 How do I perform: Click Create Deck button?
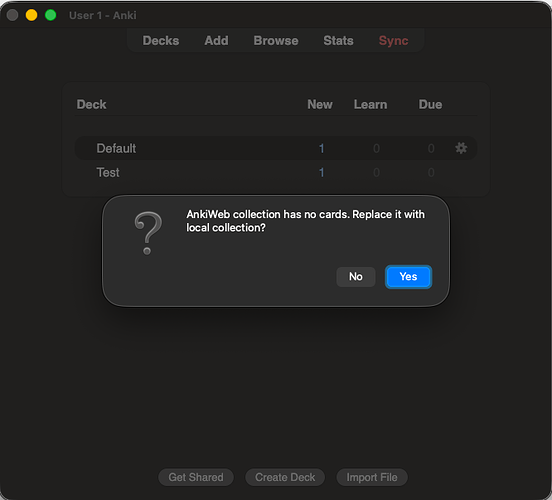point(285,477)
